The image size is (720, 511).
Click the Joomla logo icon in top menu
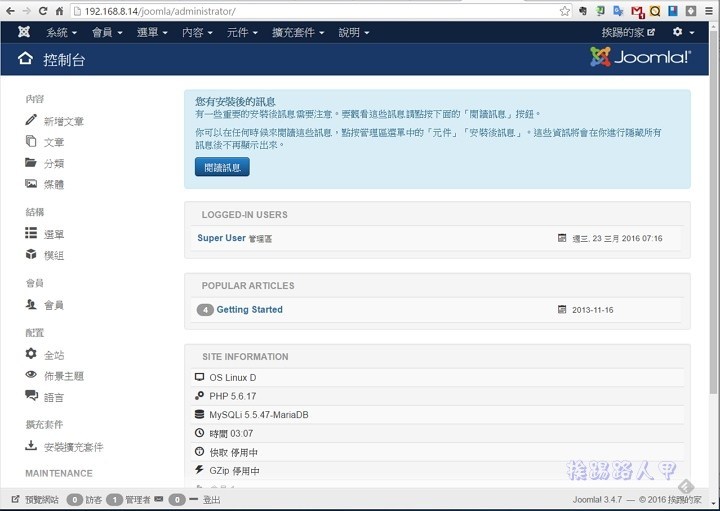(24, 32)
